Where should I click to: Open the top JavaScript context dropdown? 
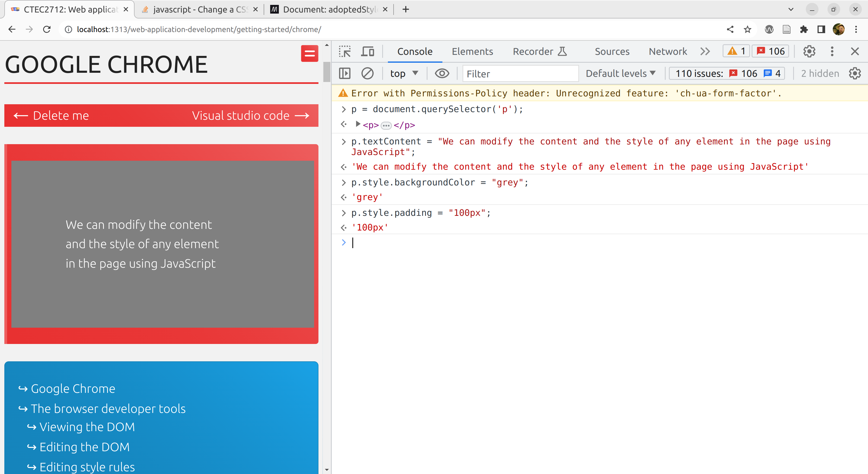pyautogui.click(x=404, y=74)
